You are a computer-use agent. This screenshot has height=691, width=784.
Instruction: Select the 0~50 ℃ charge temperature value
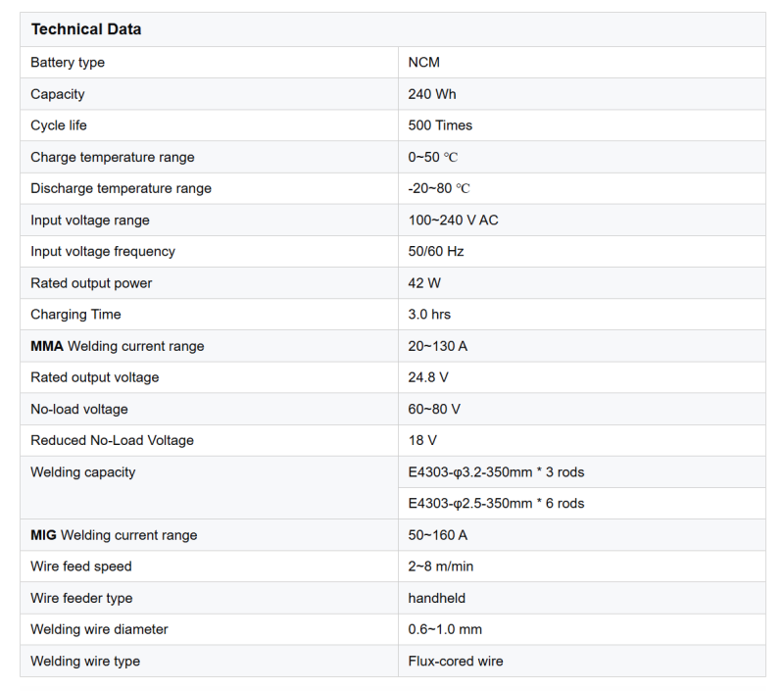[433, 157]
